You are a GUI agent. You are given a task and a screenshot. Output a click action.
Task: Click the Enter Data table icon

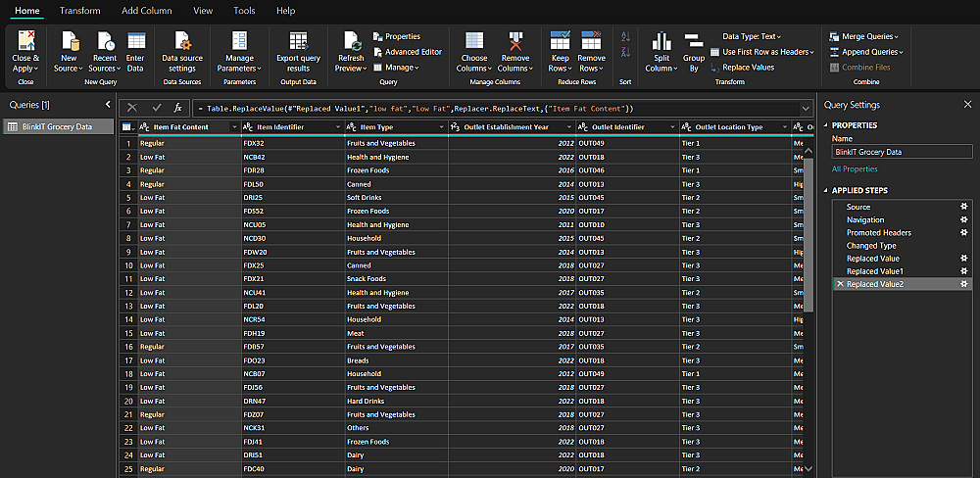[135, 41]
